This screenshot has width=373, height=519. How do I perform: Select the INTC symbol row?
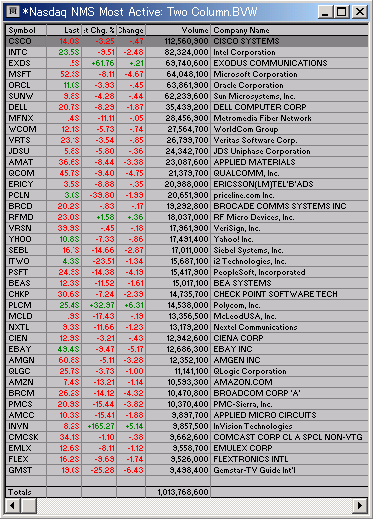pyautogui.click(x=187, y=52)
